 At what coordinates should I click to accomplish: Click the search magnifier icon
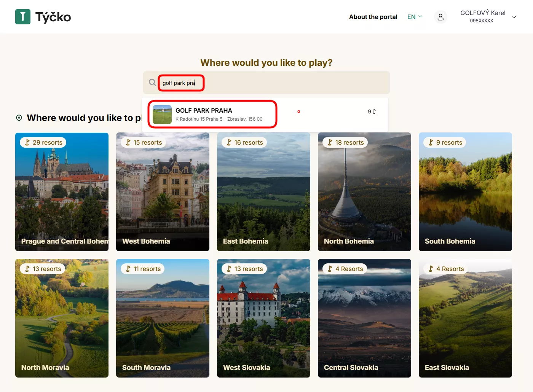click(152, 83)
